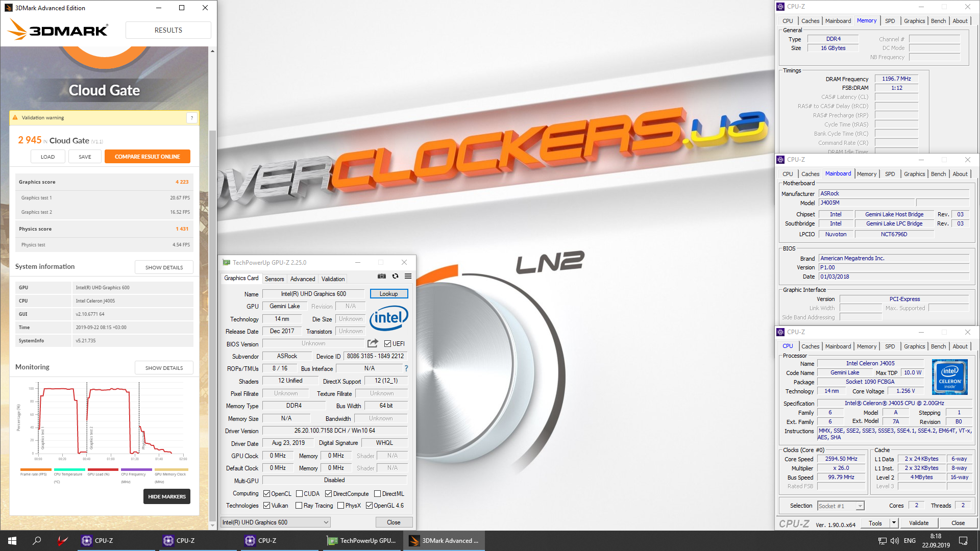The image size is (980, 551).
Task: Click the validation warning triangle icon
Action: pyautogui.click(x=15, y=117)
